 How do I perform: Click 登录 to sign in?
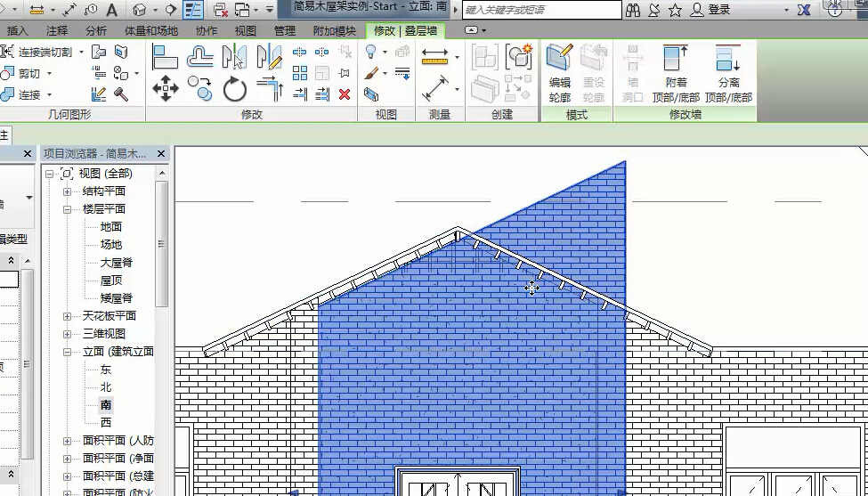(x=719, y=10)
